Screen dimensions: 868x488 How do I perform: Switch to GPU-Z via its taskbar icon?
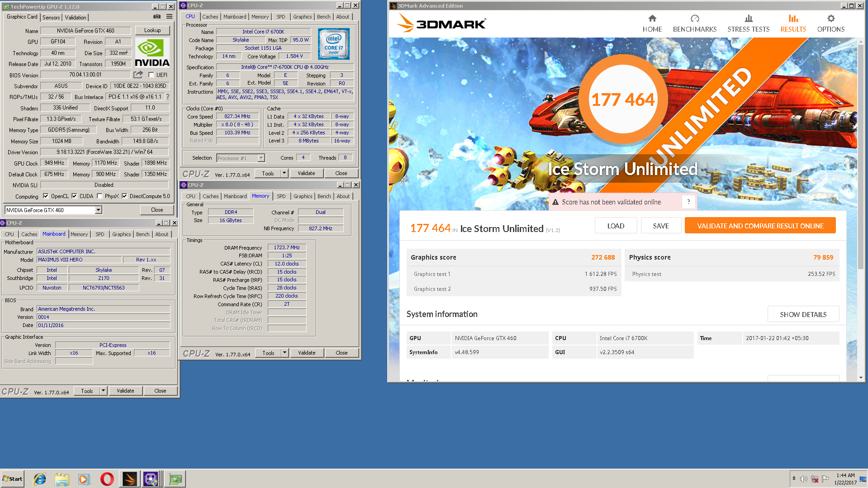tap(175, 479)
